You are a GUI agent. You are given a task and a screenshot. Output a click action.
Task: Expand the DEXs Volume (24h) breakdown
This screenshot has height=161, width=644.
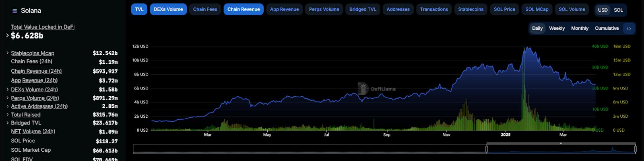tap(7, 90)
